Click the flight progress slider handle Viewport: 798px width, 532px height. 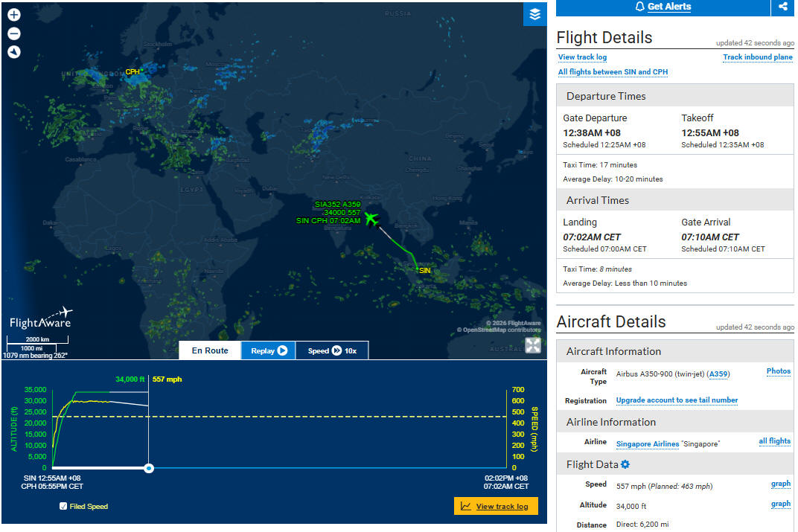(149, 468)
